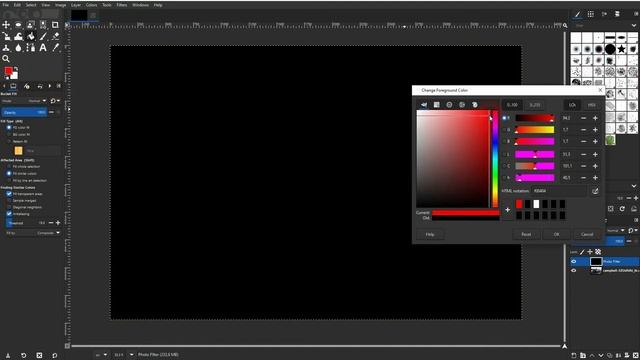Open the Layer menu
Image resolution: width=640 pixels, height=360 pixels.
[x=76, y=5]
